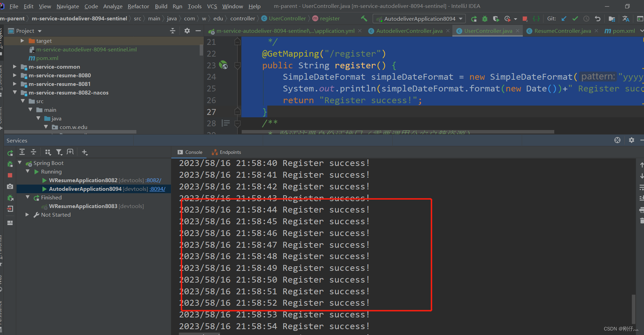Open each service in a new tab

[70, 152]
